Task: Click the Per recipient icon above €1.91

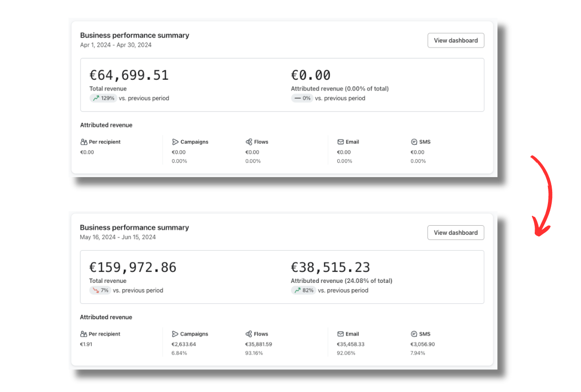Action: point(84,334)
